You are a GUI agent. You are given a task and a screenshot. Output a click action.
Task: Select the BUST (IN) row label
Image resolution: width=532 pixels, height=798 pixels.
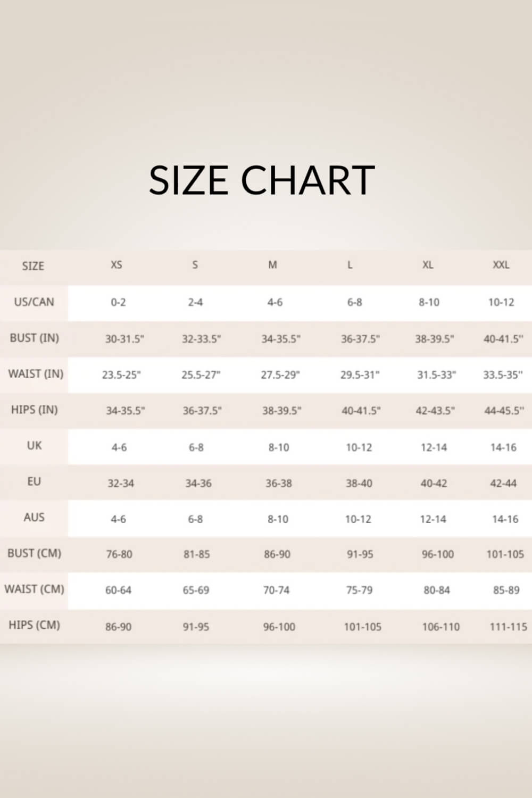(34, 338)
